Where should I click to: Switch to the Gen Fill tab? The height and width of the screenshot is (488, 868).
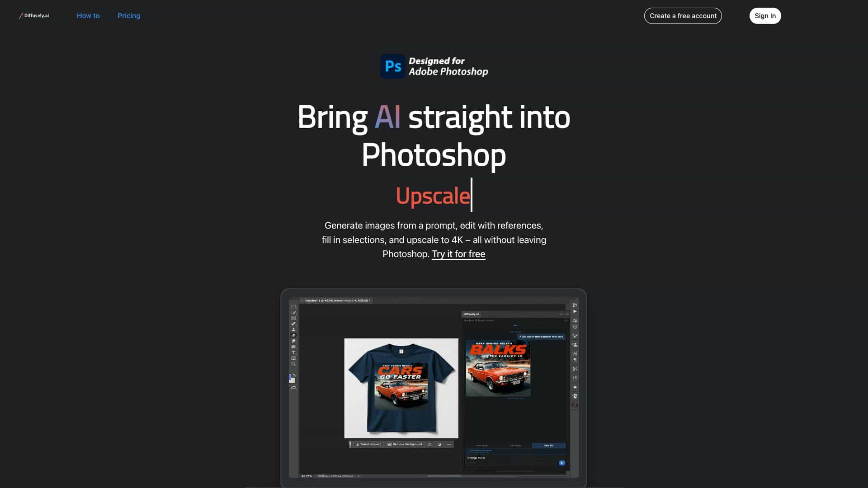(x=549, y=446)
